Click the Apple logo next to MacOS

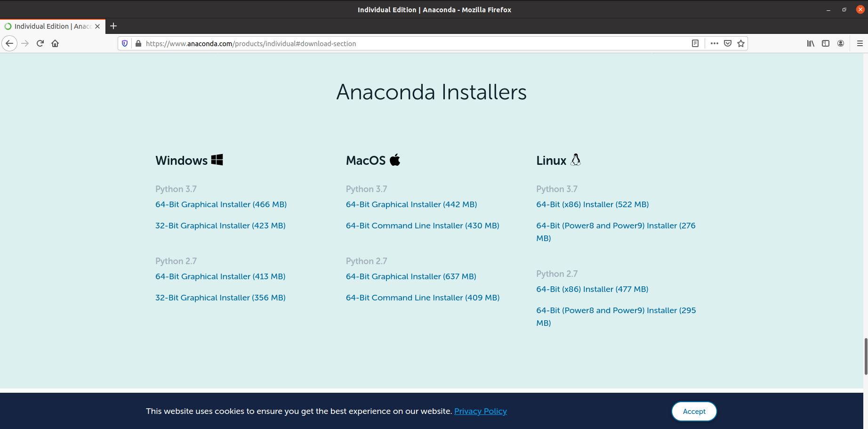coord(395,160)
